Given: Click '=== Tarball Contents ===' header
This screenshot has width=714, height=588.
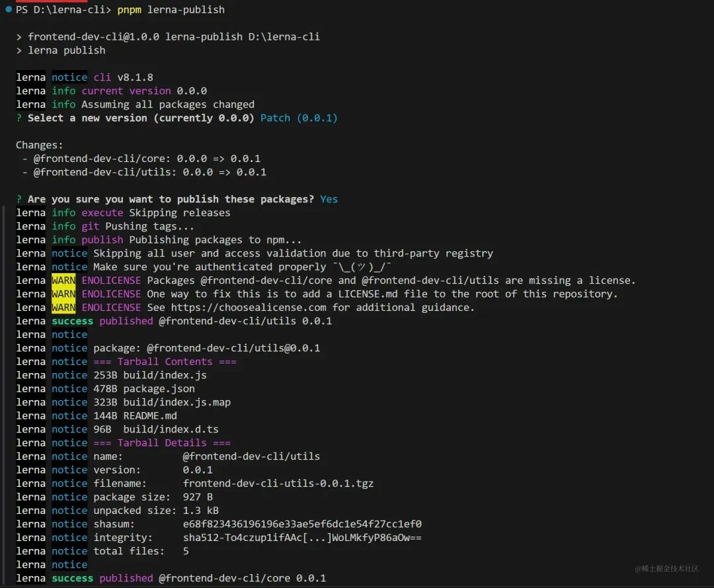Looking at the screenshot, I should (x=165, y=362).
